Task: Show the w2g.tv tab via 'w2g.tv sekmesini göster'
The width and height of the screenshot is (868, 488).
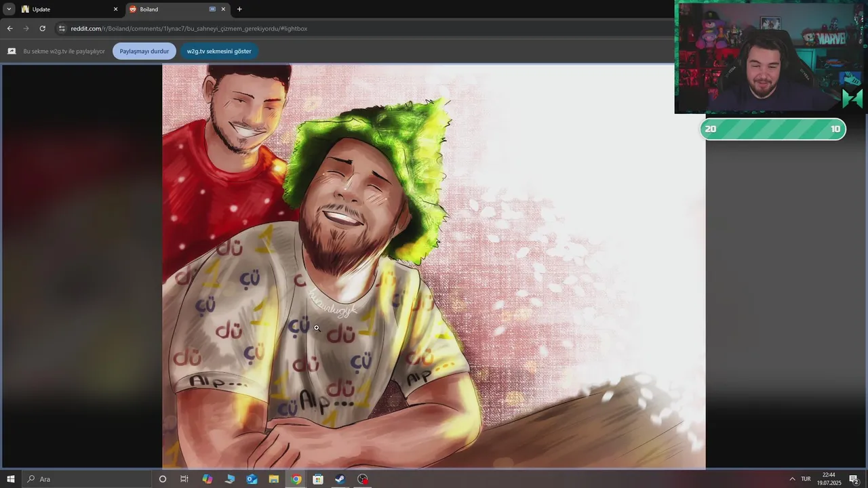Action: coord(219,52)
